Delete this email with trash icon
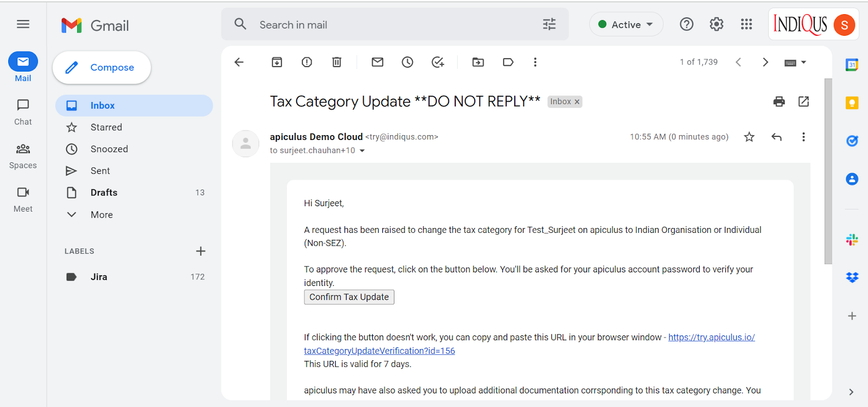Viewport: 868px width, 407px height. click(337, 62)
